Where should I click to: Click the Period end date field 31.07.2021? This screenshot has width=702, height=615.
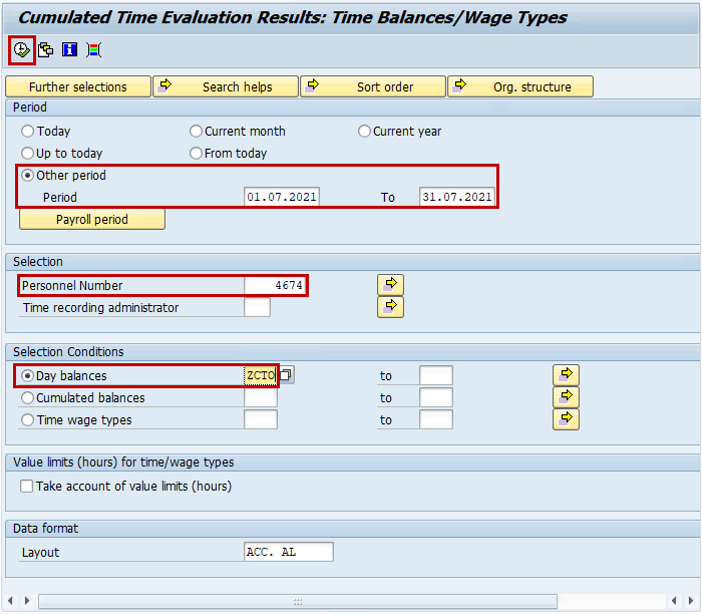pyautogui.click(x=457, y=197)
